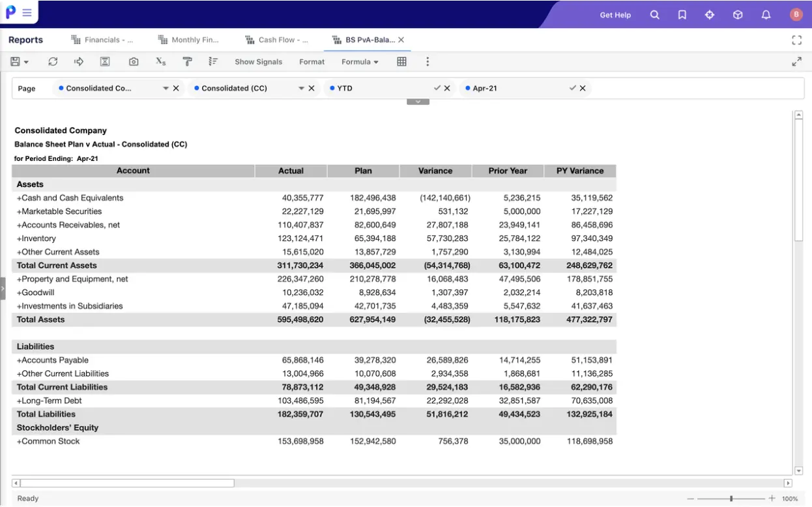Screen dimensions: 812x507
Task: Click the grid view icon
Action: coord(401,61)
